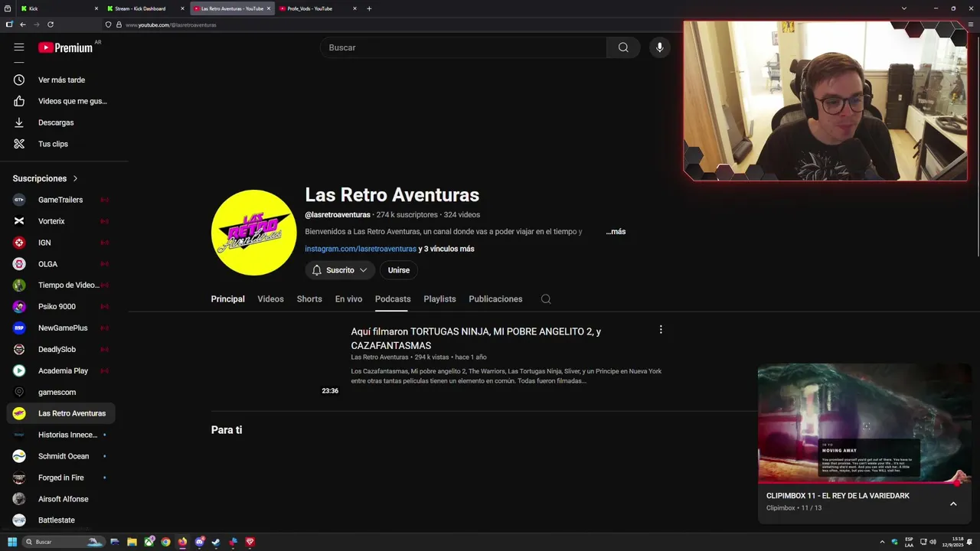Collapse the Clipimbox playlist mini player chevron

[953, 504]
